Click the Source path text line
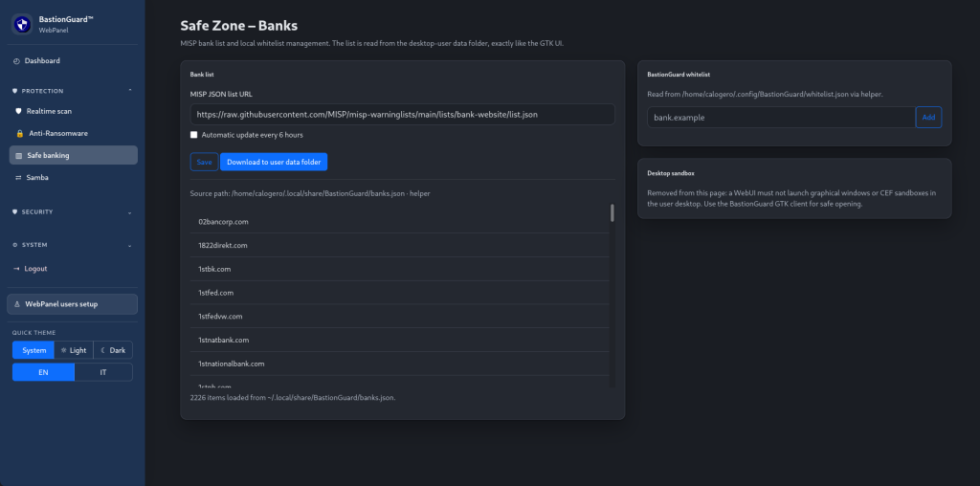Viewport: 980px width, 486px height. point(310,193)
